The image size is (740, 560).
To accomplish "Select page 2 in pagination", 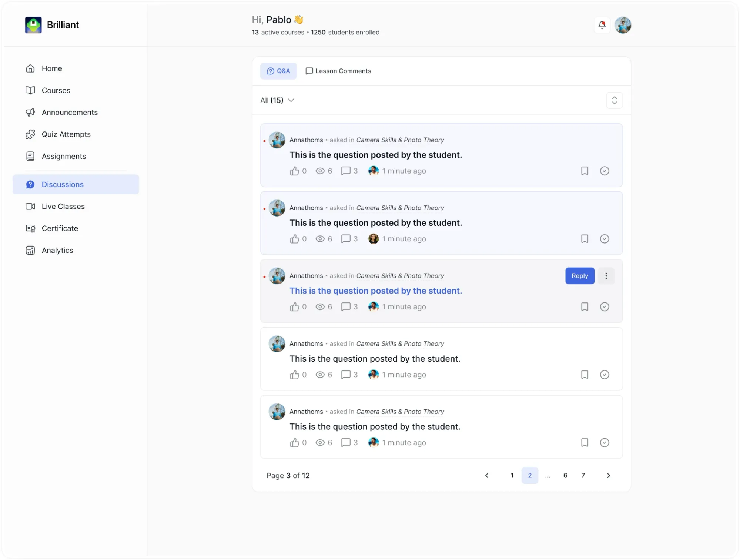I will coord(530,475).
